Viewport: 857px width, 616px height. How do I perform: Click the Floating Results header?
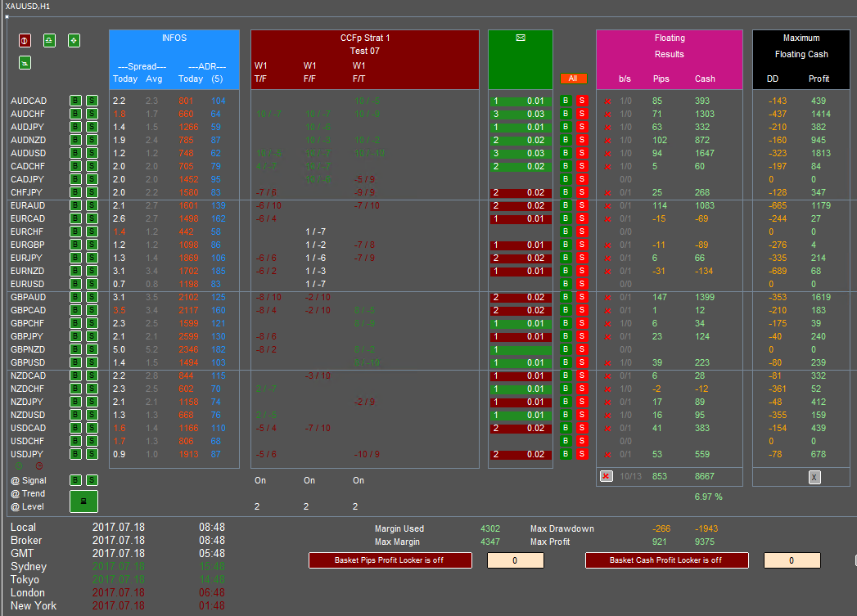point(670,46)
